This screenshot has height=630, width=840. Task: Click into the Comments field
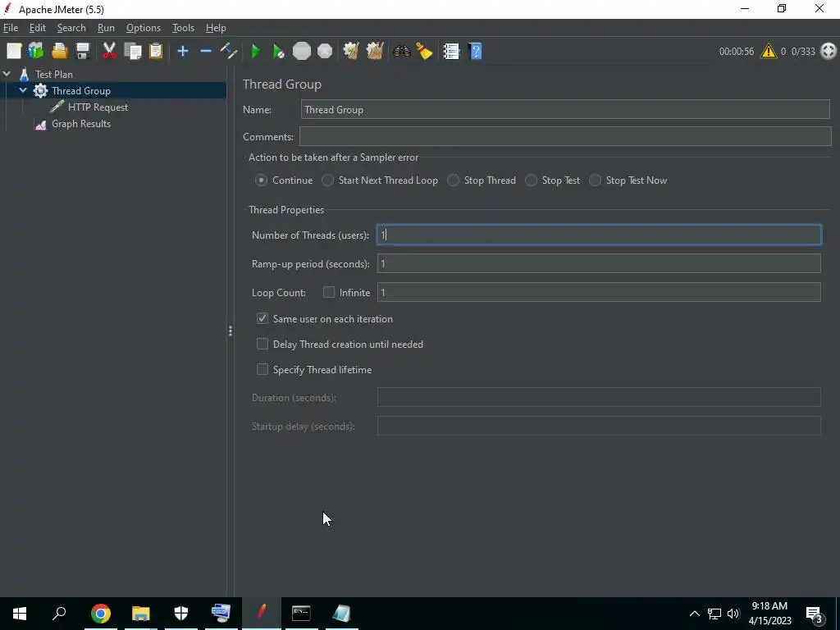pyautogui.click(x=565, y=136)
